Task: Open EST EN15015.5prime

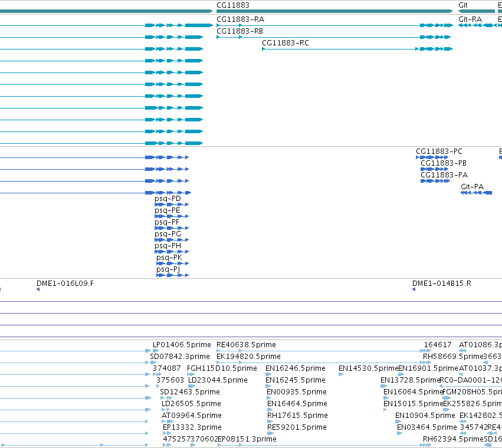Action: [x=413, y=404]
